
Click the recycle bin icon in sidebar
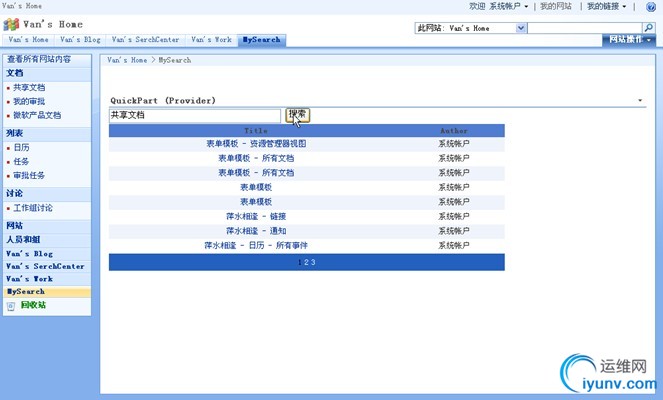(11, 306)
